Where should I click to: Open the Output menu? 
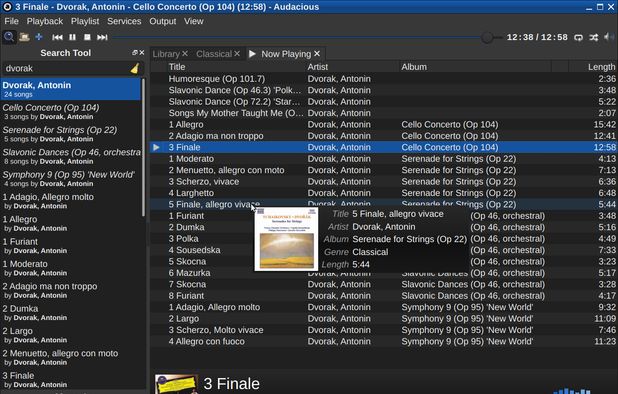point(162,21)
